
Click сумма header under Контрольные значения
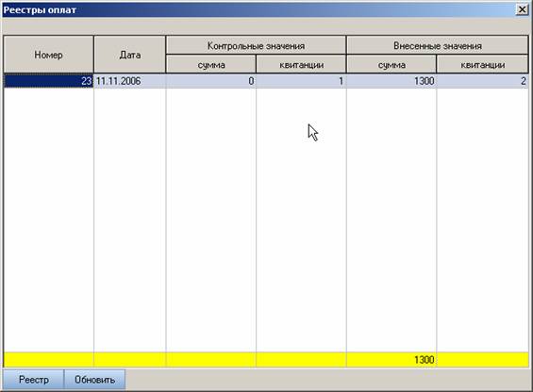(x=211, y=64)
